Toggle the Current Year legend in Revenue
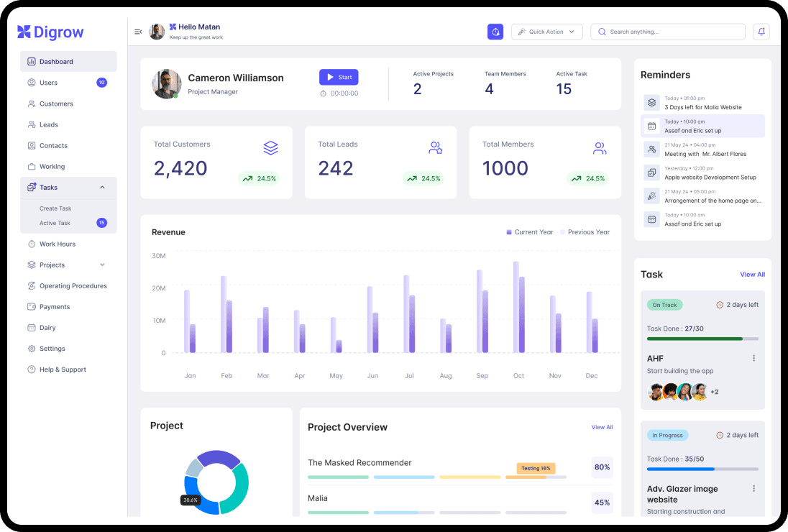Screen dimensions: 788x532 pyautogui.click(x=530, y=232)
